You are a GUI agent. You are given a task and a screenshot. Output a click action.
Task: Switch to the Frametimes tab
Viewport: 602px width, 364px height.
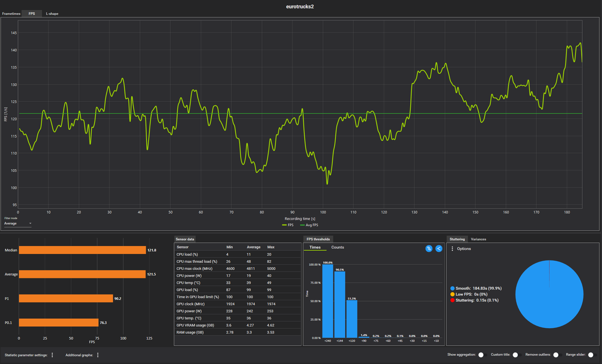[11, 14]
